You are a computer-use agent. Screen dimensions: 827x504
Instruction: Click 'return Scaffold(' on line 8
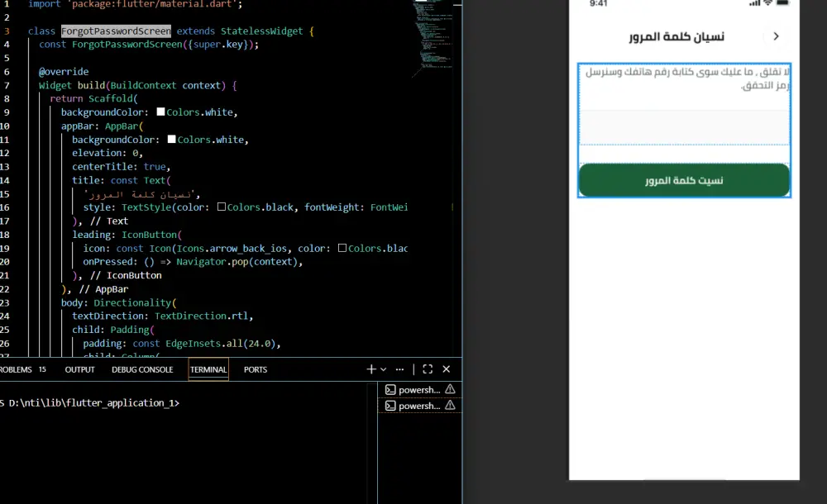[x=94, y=98]
